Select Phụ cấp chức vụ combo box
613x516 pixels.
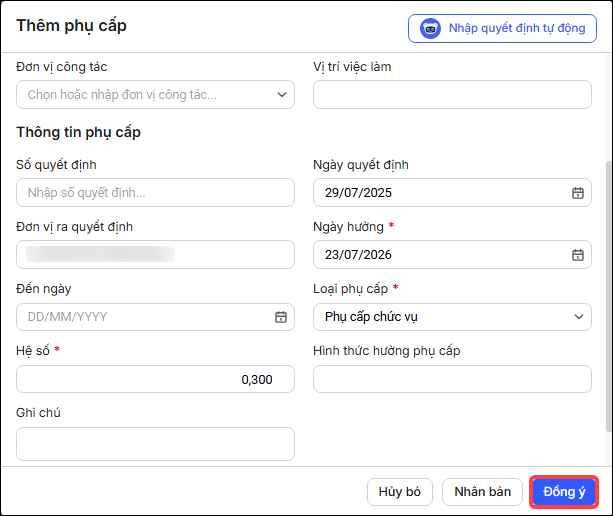coord(452,317)
